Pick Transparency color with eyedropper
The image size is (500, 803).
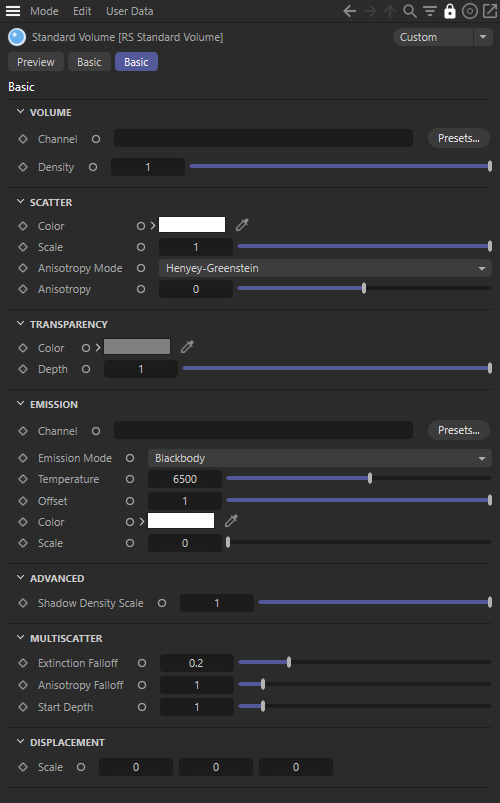coord(188,347)
